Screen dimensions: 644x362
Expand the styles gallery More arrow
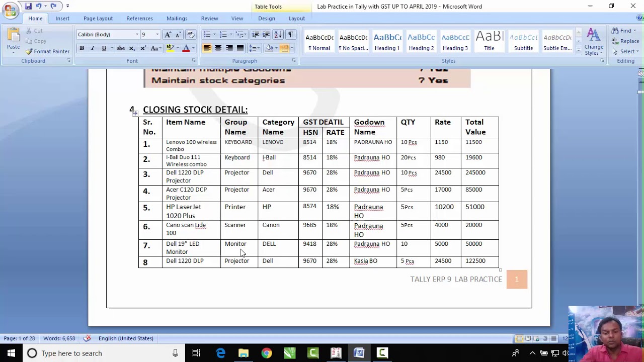[x=579, y=51]
